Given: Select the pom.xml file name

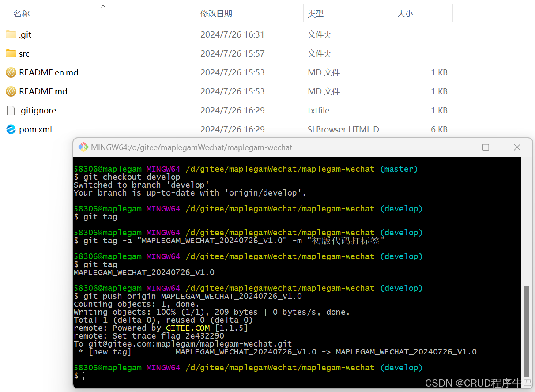Looking at the screenshot, I should coord(36,129).
